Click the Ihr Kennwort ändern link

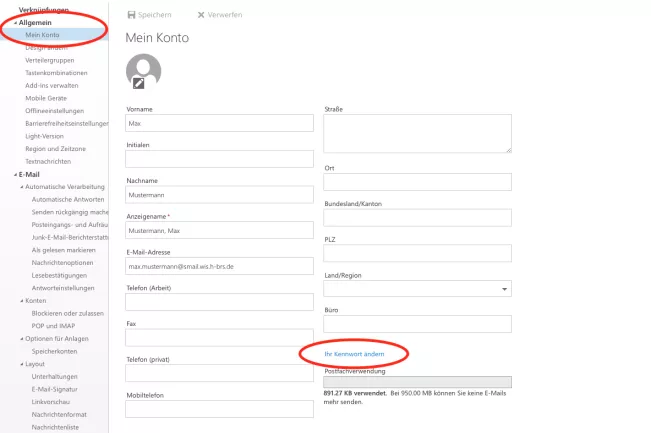[x=355, y=353]
